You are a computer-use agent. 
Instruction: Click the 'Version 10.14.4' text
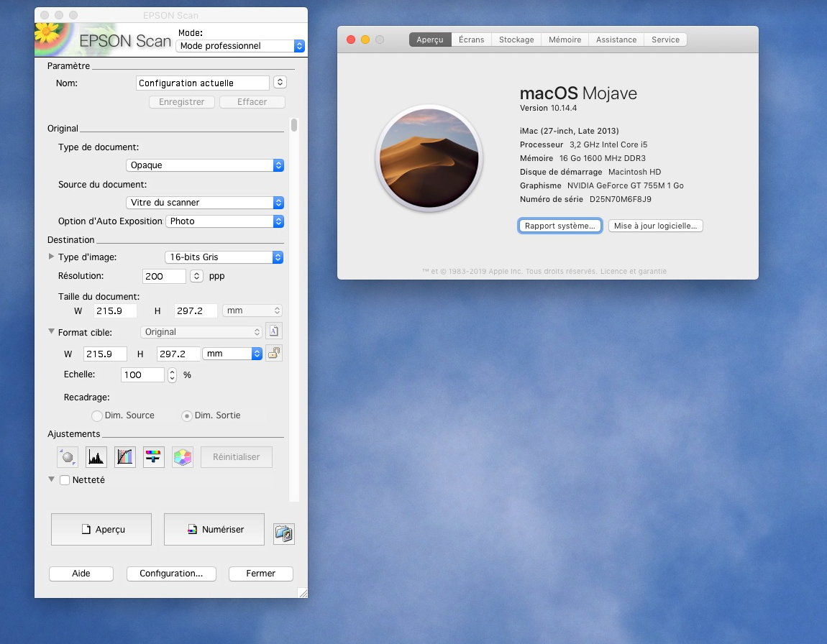(548, 108)
